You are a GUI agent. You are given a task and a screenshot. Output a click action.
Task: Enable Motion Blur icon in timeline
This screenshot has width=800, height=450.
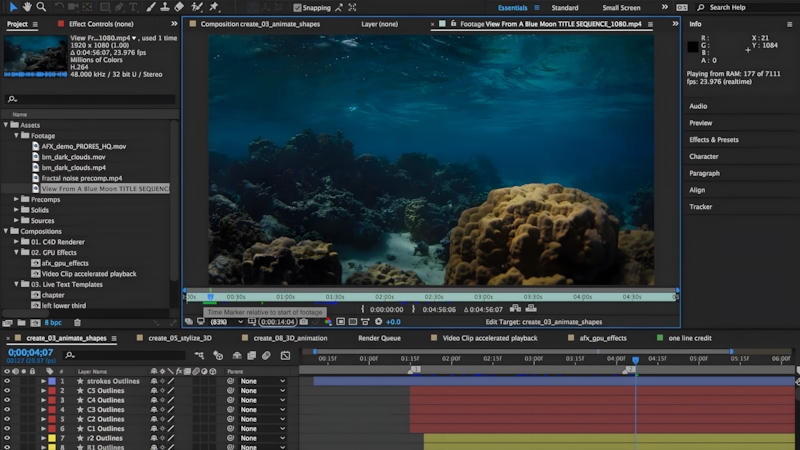tap(266, 355)
